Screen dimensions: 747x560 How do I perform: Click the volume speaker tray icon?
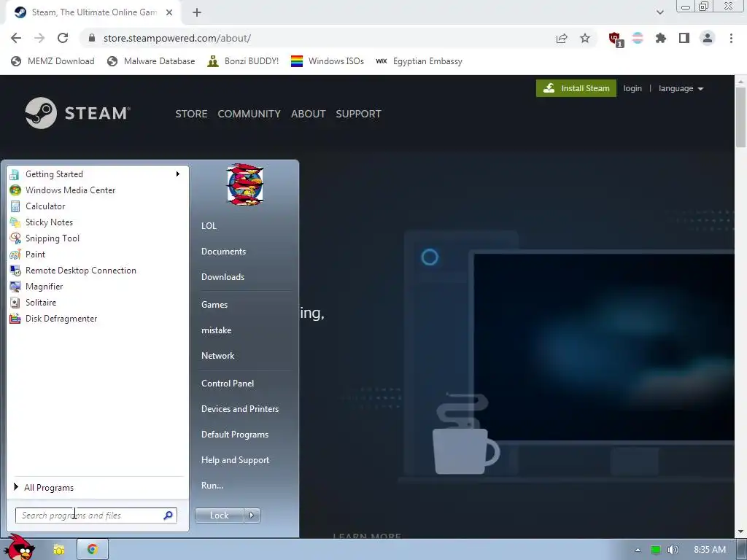tap(673, 550)
